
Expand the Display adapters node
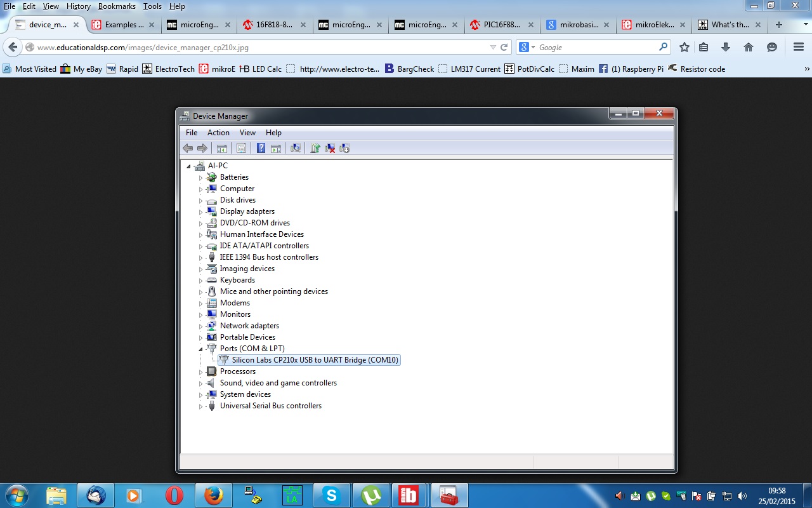point(200,212)
